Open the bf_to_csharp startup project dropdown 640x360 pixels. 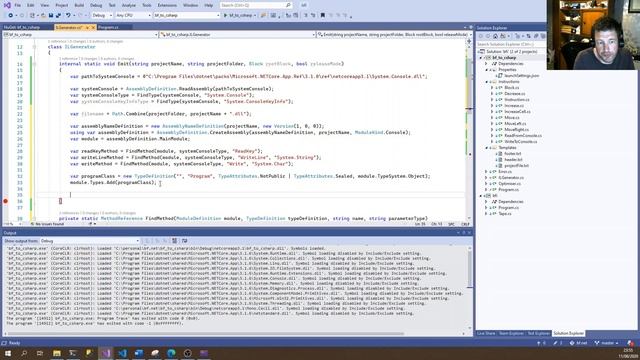tap(187, 15)
